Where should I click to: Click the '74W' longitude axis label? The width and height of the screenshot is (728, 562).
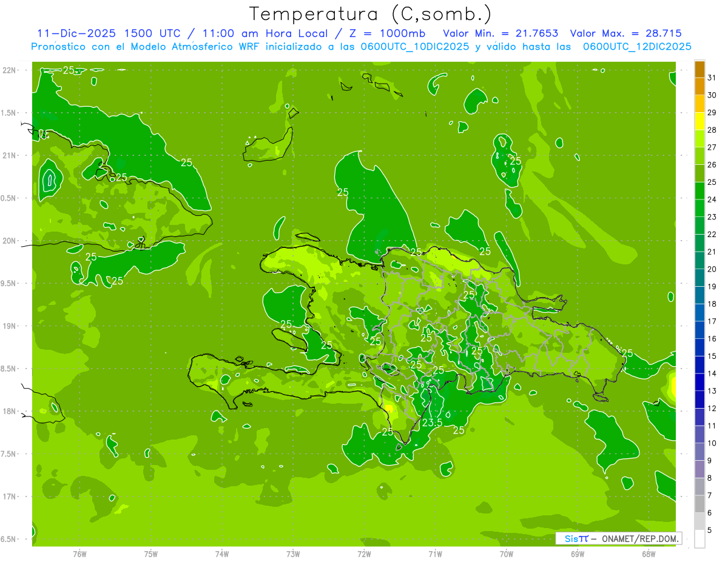222,554
